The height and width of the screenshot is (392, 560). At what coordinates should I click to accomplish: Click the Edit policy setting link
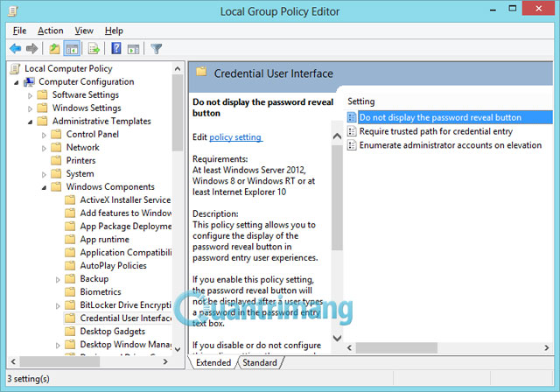tap(235, 137)
